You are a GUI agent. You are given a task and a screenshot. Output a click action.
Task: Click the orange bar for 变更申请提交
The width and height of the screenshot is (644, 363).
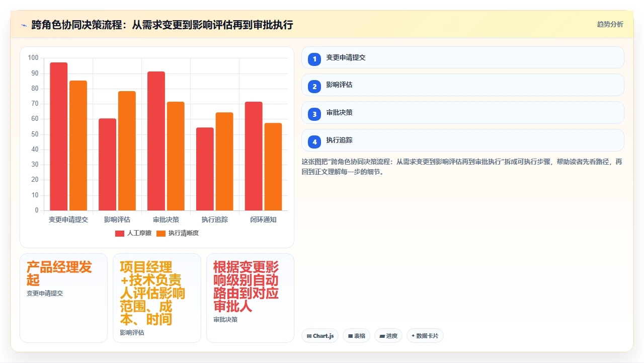click(x=78, y=146)
